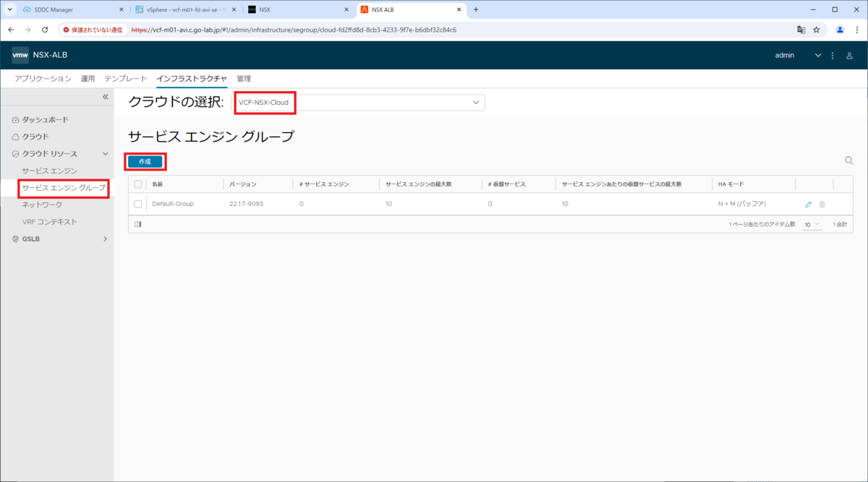Change items per page dropdown showing 10
This screenshot has height=482, width=868.
(812, 225)
